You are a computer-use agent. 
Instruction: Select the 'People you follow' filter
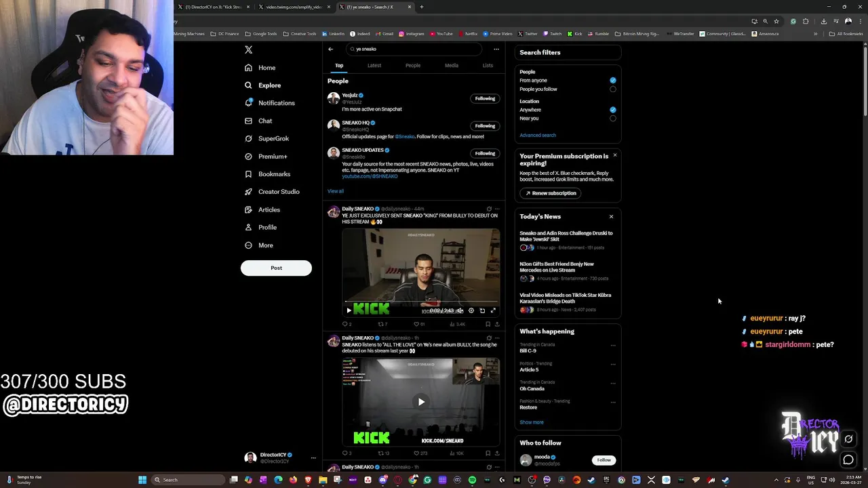(x=613, y=89)
